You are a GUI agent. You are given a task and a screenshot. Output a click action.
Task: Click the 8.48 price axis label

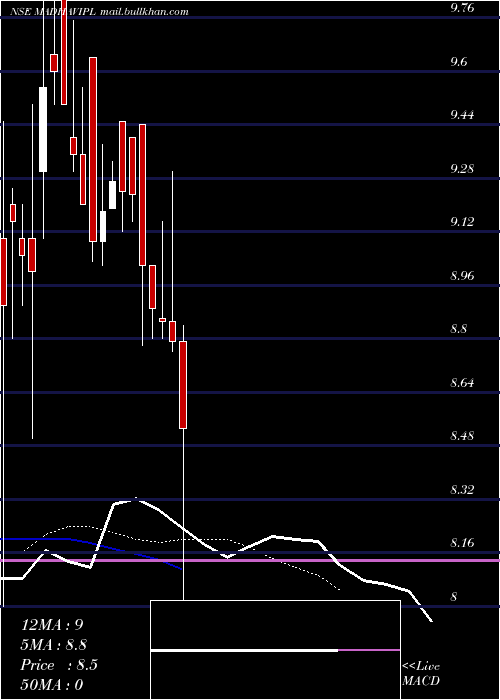pyautogui.click(x=464, y=436)
